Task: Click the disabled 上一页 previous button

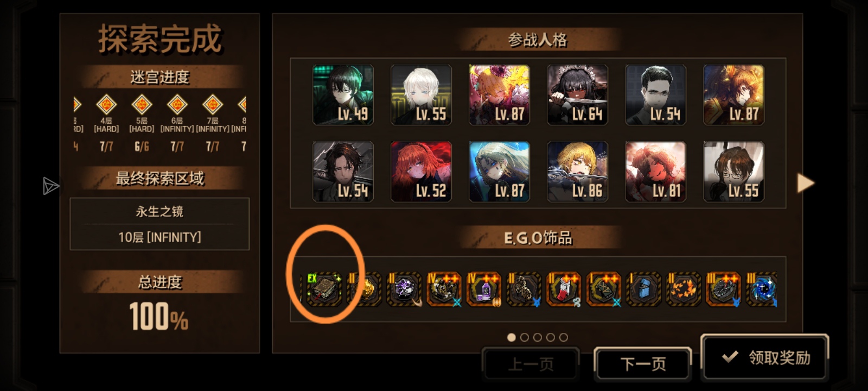Action: (531, 363)
